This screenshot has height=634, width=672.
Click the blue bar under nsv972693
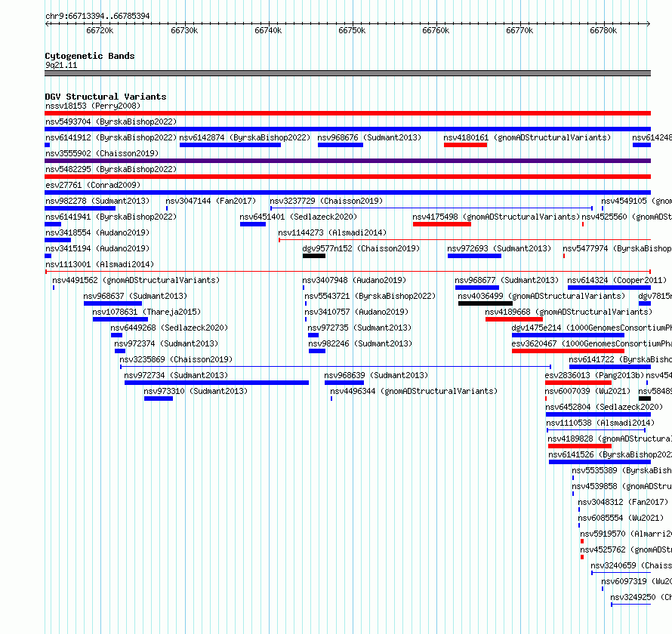[x=474, y=256]
